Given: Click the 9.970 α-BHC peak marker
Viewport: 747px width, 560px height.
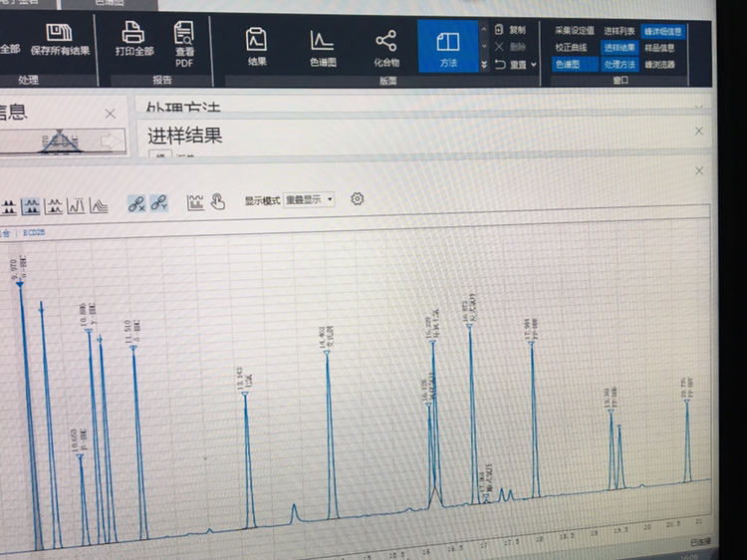Looking at the screenshot, I should pyautogui.click(x=20, y=285).
